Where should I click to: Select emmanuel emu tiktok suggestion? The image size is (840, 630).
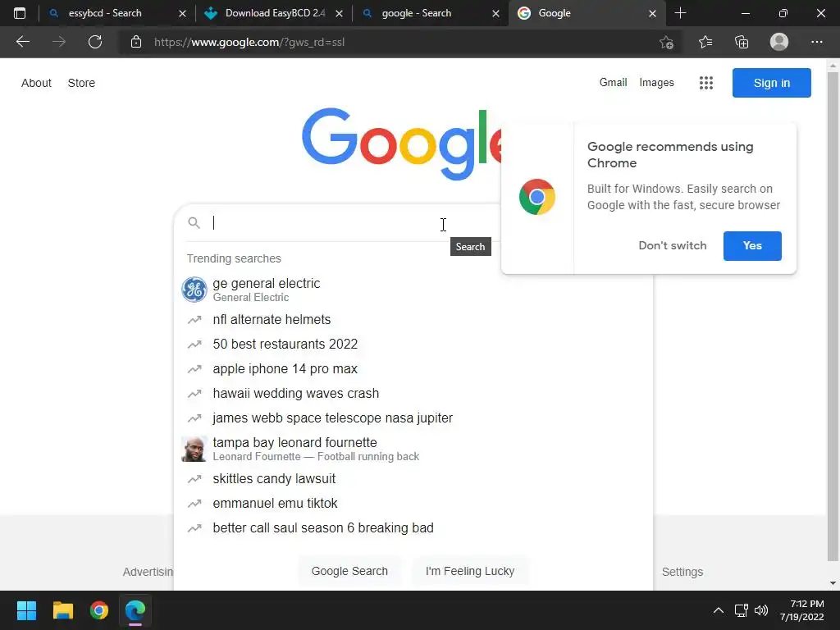(x=413, y=503)
